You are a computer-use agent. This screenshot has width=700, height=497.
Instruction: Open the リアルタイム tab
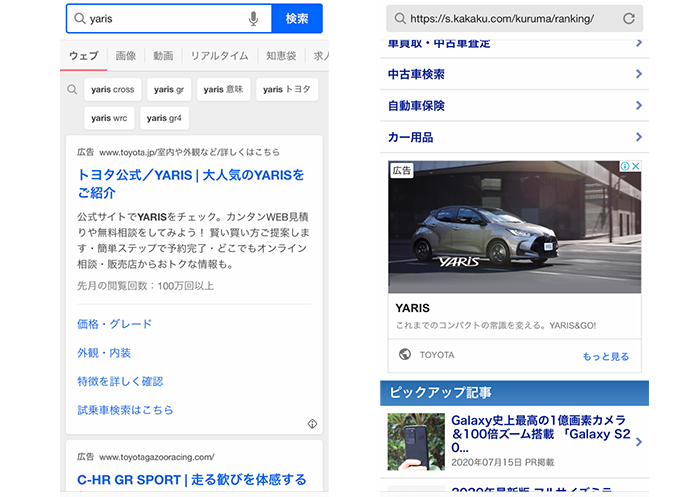click(219, 56)
